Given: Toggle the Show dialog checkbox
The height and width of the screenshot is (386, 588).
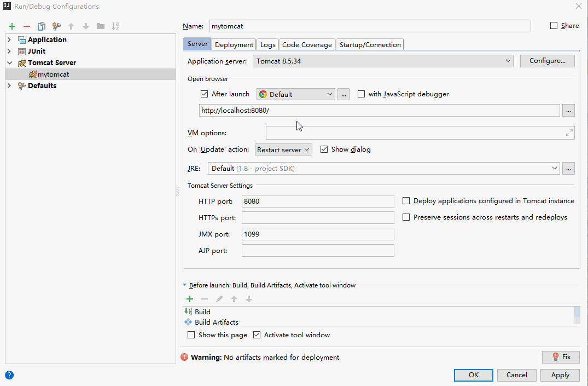Looking at the screenshot, I should (x=324, y=149).
